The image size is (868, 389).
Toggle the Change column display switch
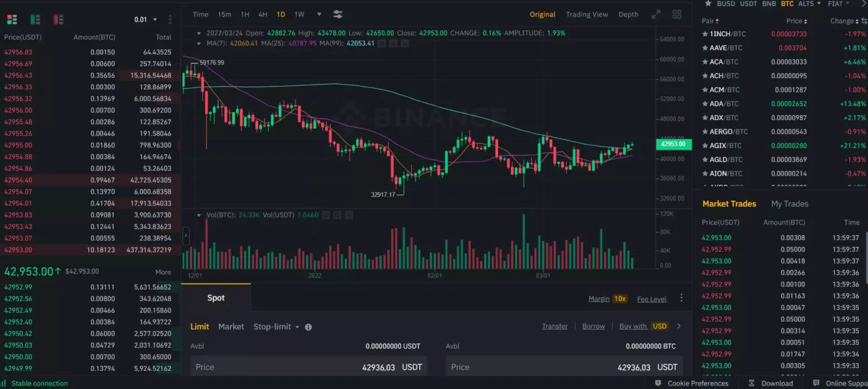864,21
